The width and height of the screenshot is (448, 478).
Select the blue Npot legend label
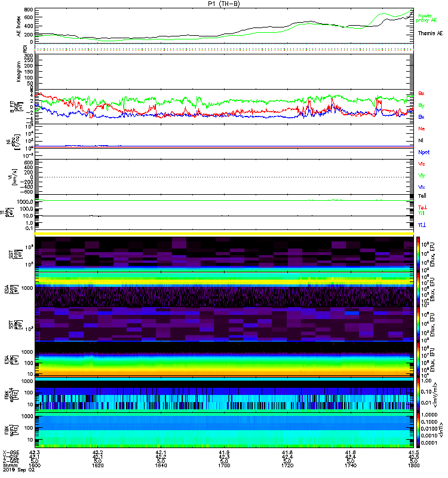pyautogui.click(x=424, y=152)
